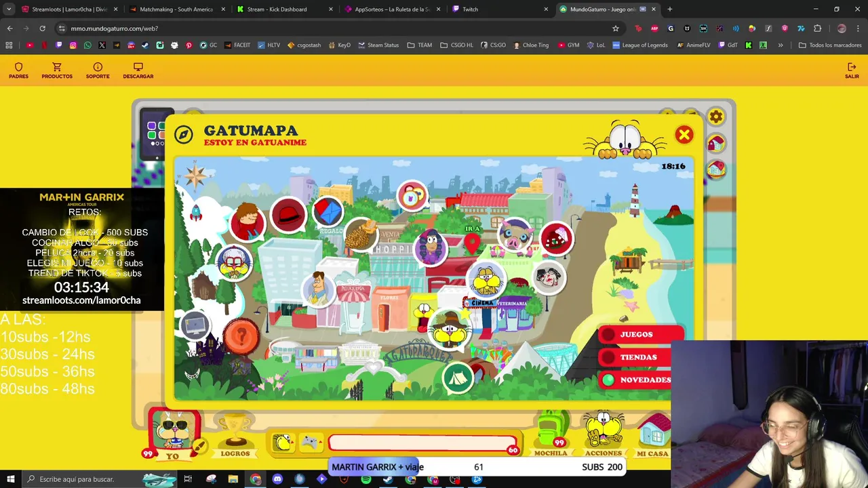The image size is (868, 488).
Task: Open the League of Legends bookmark
Action: [640, 45]
